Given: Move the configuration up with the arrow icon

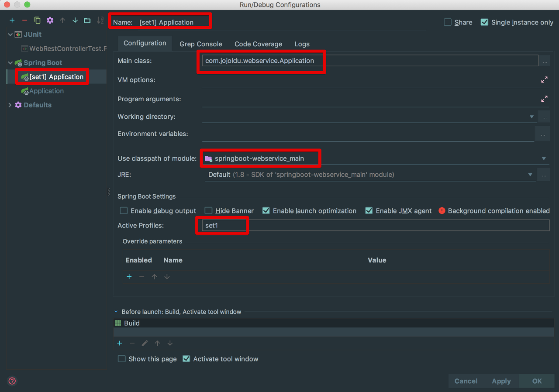Looking at the screenshot, I should pyautogui.click(x=62, y=20).
